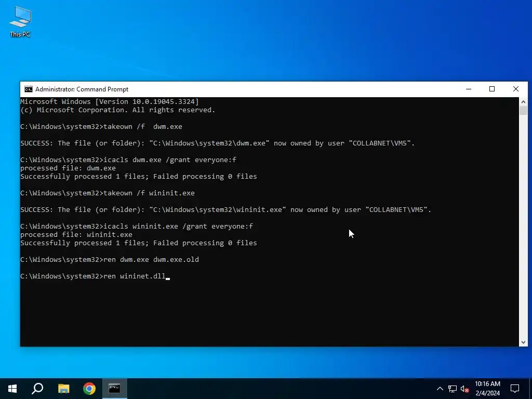Screen dimensions: 532x399
Task: Click the SUCCESS line for dwm.exe ownership
Action: click(x=218, y=143)
